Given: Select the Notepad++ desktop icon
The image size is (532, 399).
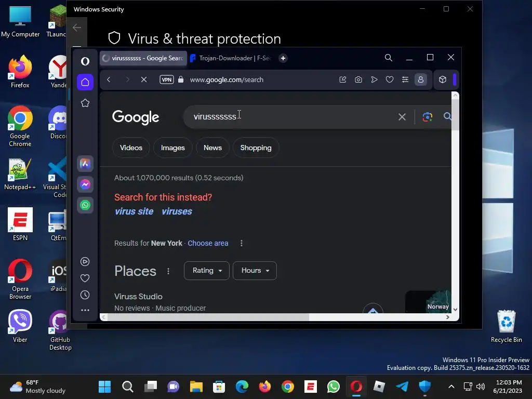Looking at the screenshot, I should click(20, 174).
